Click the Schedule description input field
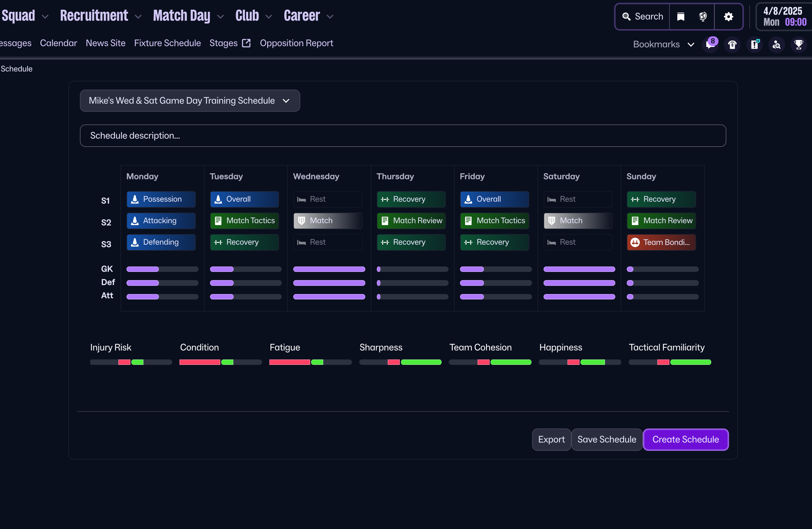Viewport: 812px width, 529px height. point(403,135)
